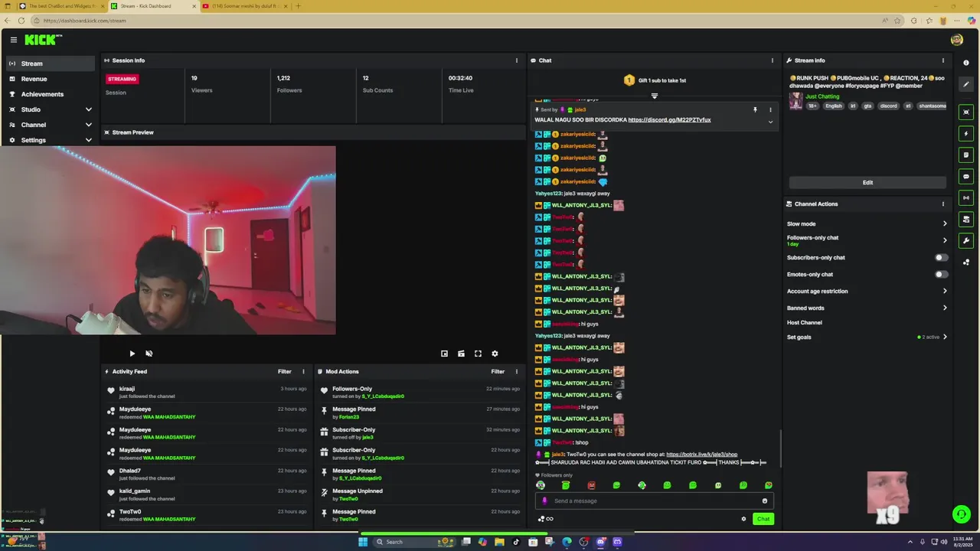This screenshot has width=980, height=551.
Task: Open Slow mode options
Action: pyautogui.click(x=867, y=224)
